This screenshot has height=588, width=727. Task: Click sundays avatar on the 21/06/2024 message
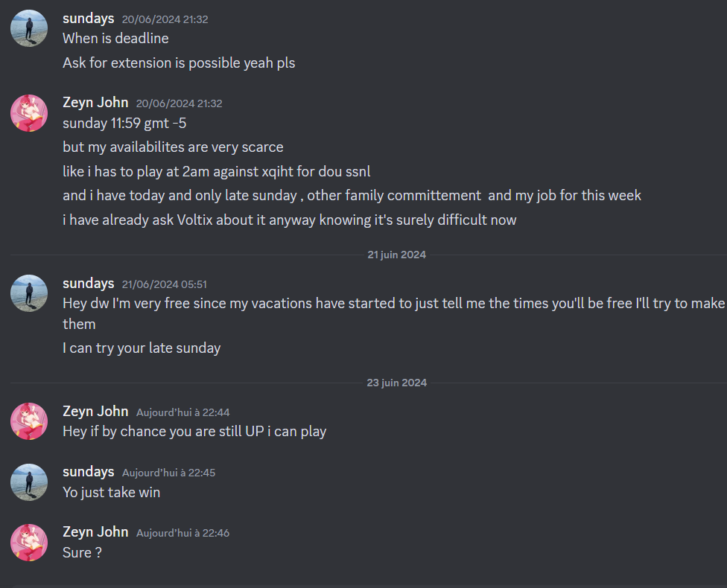[x=29, y=293]
